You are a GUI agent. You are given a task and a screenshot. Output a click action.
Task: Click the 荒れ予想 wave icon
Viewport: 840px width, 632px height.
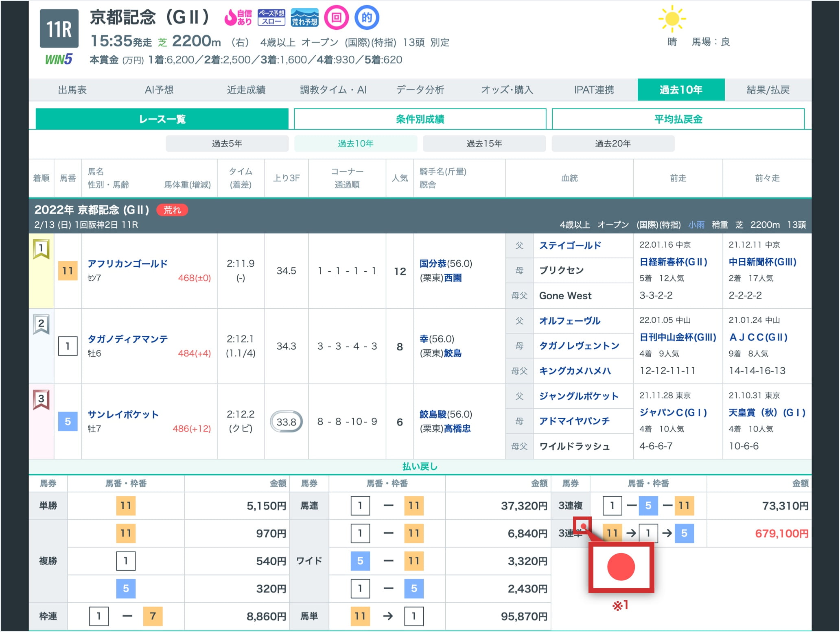tap(304, 17)
